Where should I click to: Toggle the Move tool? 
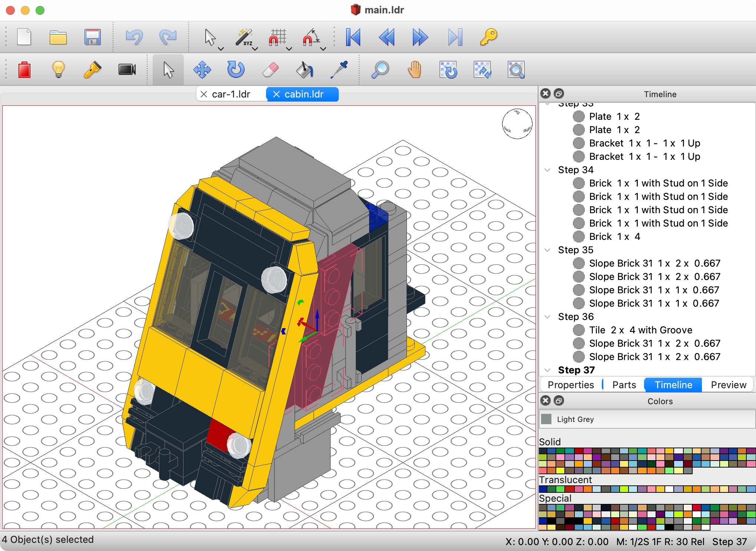(x=202, y=70)
